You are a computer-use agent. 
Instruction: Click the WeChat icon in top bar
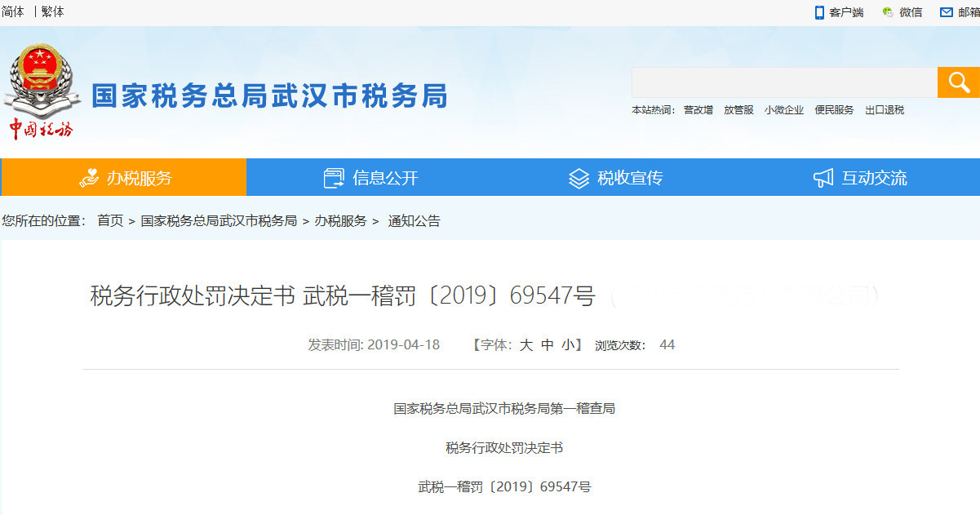[x=888, y=12]
